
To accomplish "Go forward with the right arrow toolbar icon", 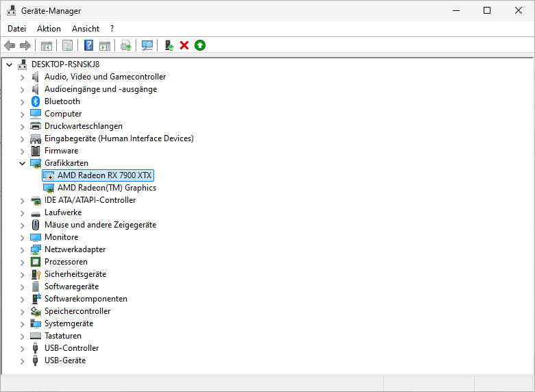I will click(x=25, y=45).
